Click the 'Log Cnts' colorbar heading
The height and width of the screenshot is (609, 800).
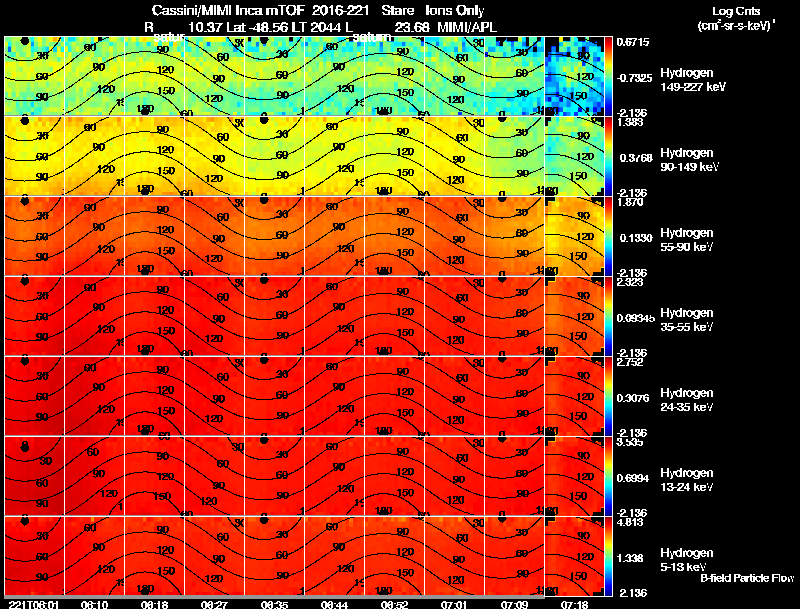736,11
